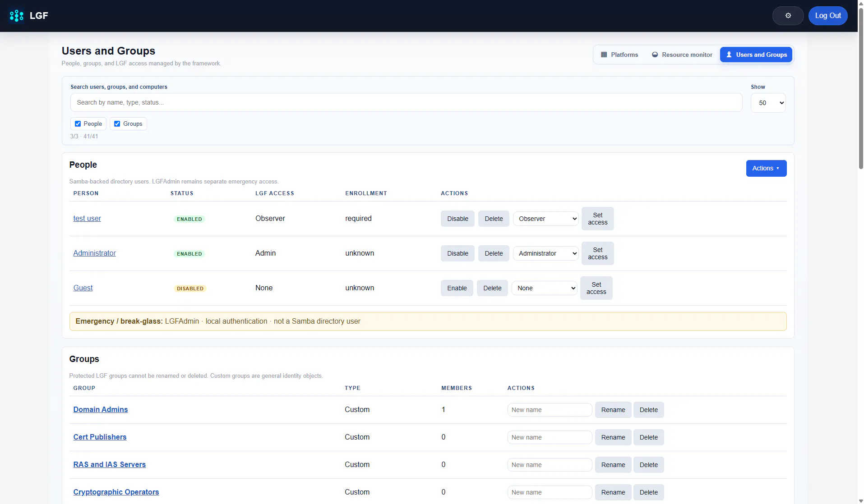This screenshot has height=504, width=864.
Task: Set access for Guest
Action: coord(596,288)
